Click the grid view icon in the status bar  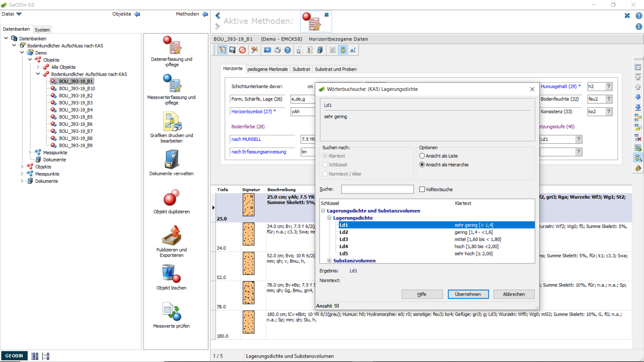35,356
